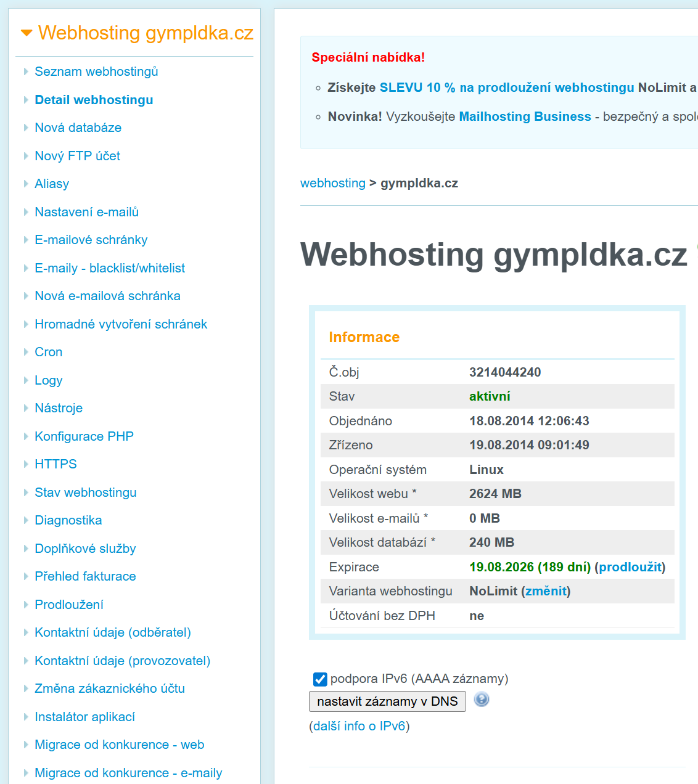This screenshot has height=784, width=698.
Task: Uncheck podpora IPv6 (AAAA záznamy) checkbox
Action: 320,679
